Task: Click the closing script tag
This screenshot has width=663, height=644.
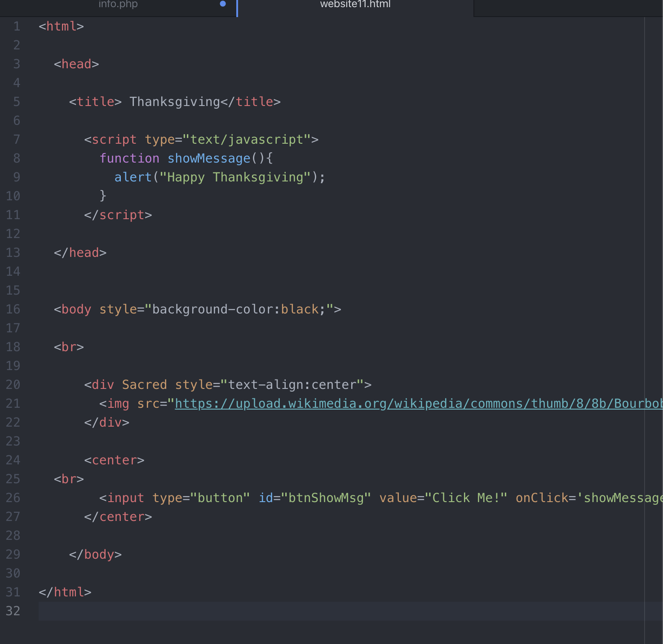Action: [118, 215]
